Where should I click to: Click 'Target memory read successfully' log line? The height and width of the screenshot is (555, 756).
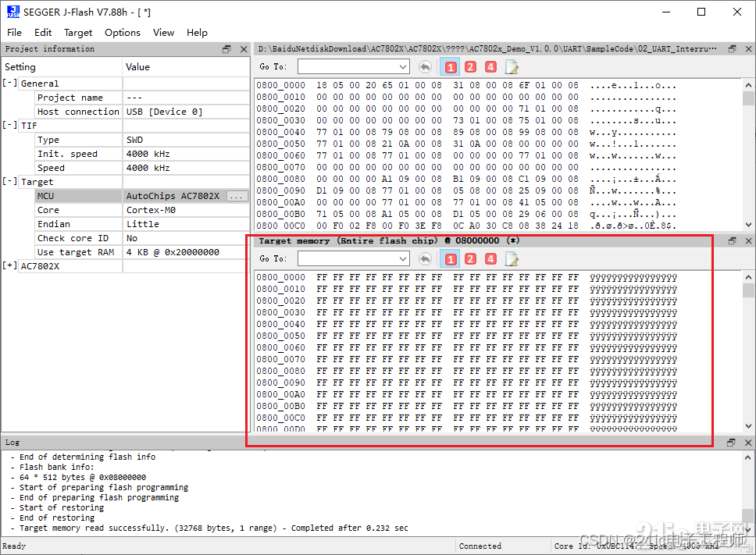pos(209,528)
